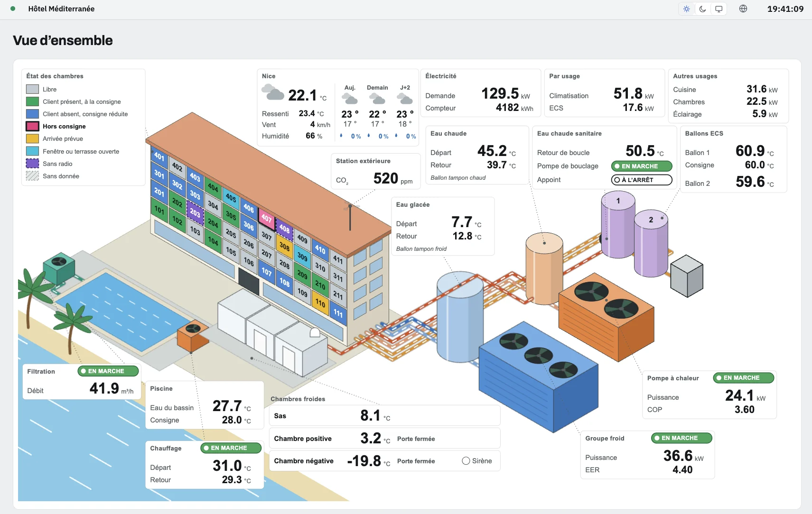Click the pink Hors consigne color swatch
812x514 pixels.
pyautogui.click(x=32, y=126)
